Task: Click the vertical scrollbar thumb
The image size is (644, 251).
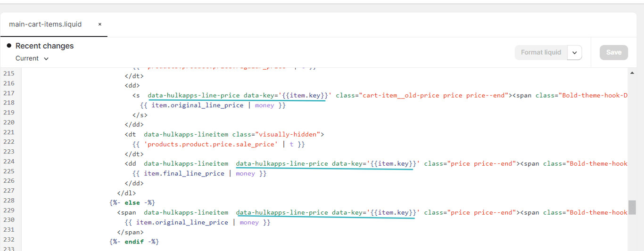Action: [x=632, y=207]
